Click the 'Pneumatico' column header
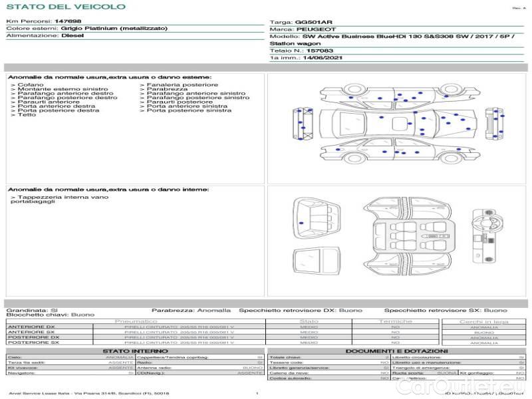Image resolution: width=532 pixels, height=399 pixels. pos(136,321)
